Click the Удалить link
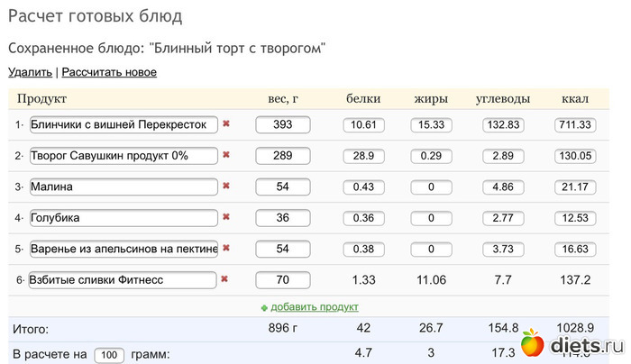Image resolution: width=631 pixels, height=364 pixels. coord(30,72)
